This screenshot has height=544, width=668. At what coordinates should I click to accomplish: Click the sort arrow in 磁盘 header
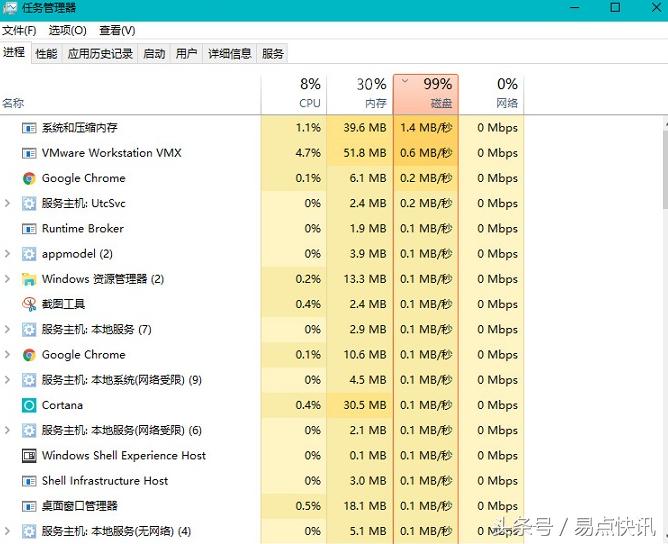pyautogui.click(x=405, y=81)
